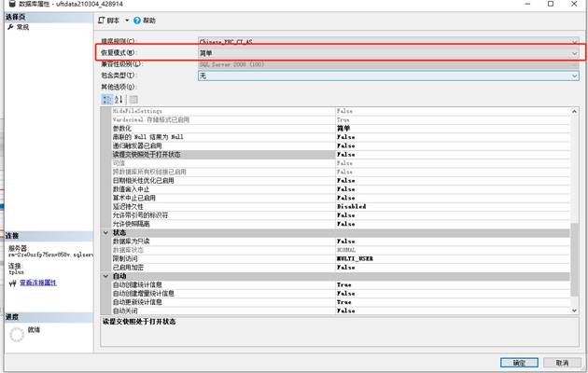Screen dimensions: 588x373
Task: Click the 脚本 script icon in toolbar
Action: pos(102,20)
